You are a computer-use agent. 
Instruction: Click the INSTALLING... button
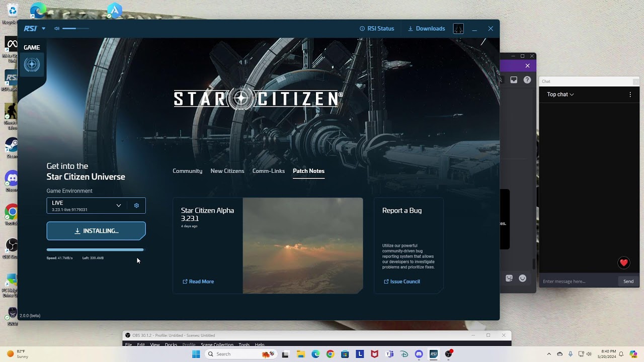pos(96,231)
